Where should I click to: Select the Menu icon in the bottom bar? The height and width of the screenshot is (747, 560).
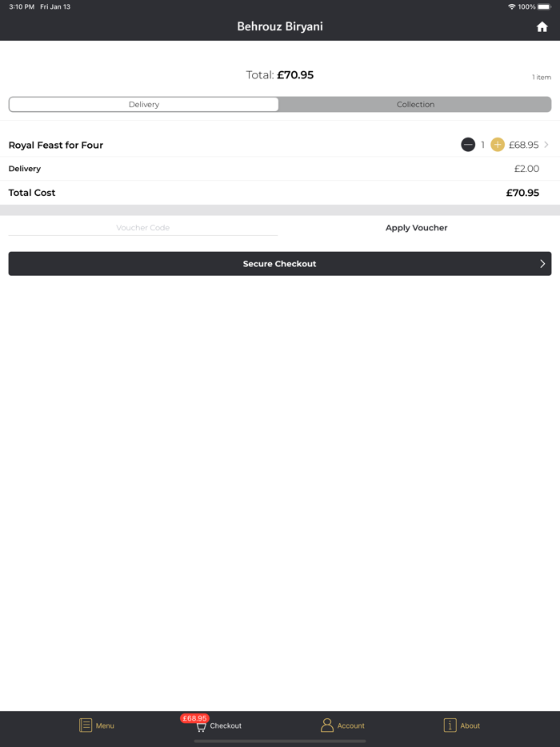tap(85, 725)
